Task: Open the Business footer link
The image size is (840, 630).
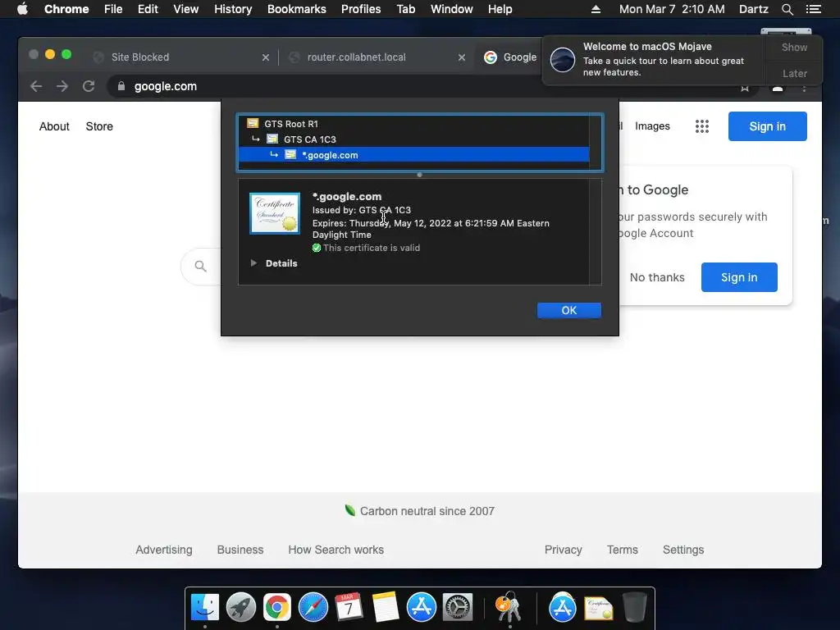Action: pyautogui.click(x=240, y=550)
